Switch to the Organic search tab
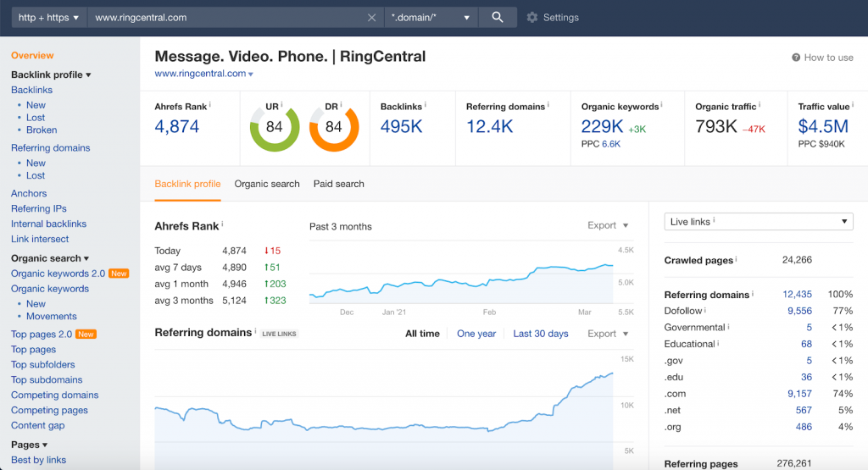The height and width of the screenshot is (470, 868). 267,184
